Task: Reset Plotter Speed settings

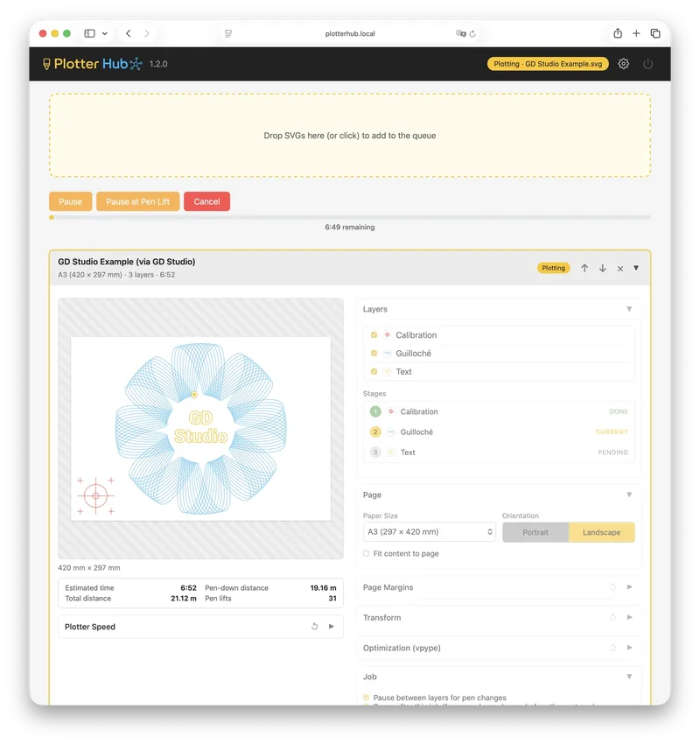Action: (314, 627)
